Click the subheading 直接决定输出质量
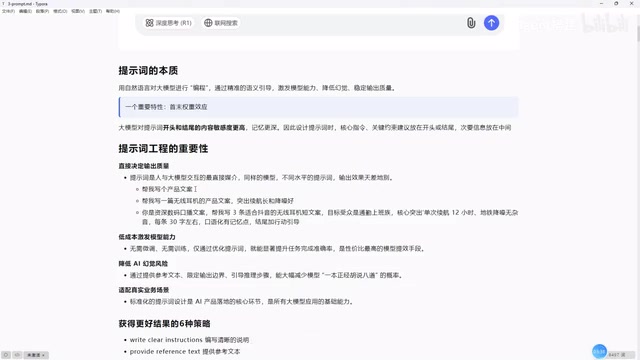This screenshot has height=360, width=640. (144, 166)
